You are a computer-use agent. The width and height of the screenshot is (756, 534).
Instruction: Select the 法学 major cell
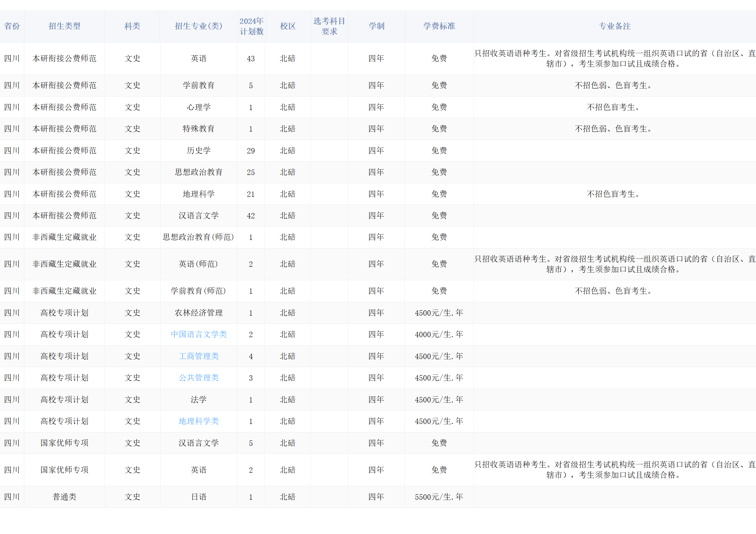coord(199,399)
